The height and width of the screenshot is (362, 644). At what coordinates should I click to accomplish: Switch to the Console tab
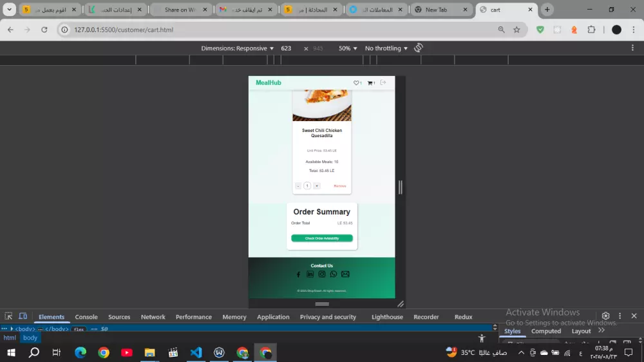[x=86, y=317]
